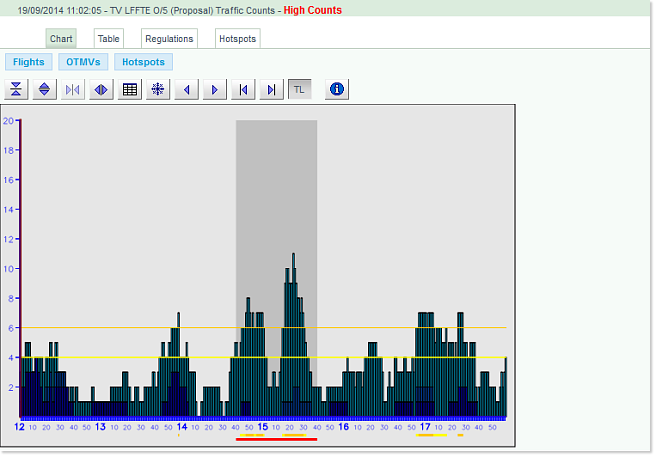Screen dimensions: 654x455
Task: Click the OTMVs button
Action: click(83, 62)
